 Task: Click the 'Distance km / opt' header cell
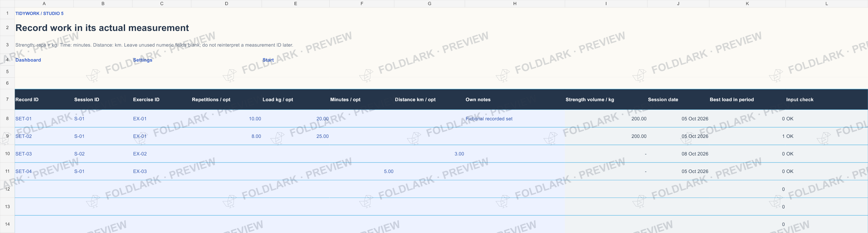point(430,100)
